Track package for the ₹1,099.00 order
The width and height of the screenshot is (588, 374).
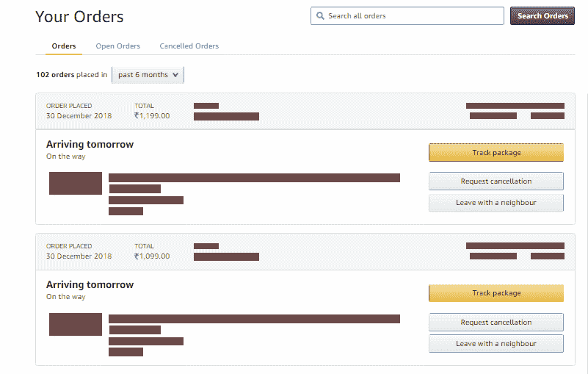click(496, 293)
